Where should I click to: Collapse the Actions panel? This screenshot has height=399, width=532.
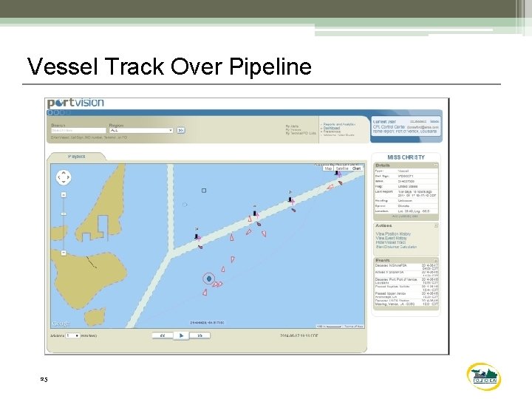(x=436, y=225)
